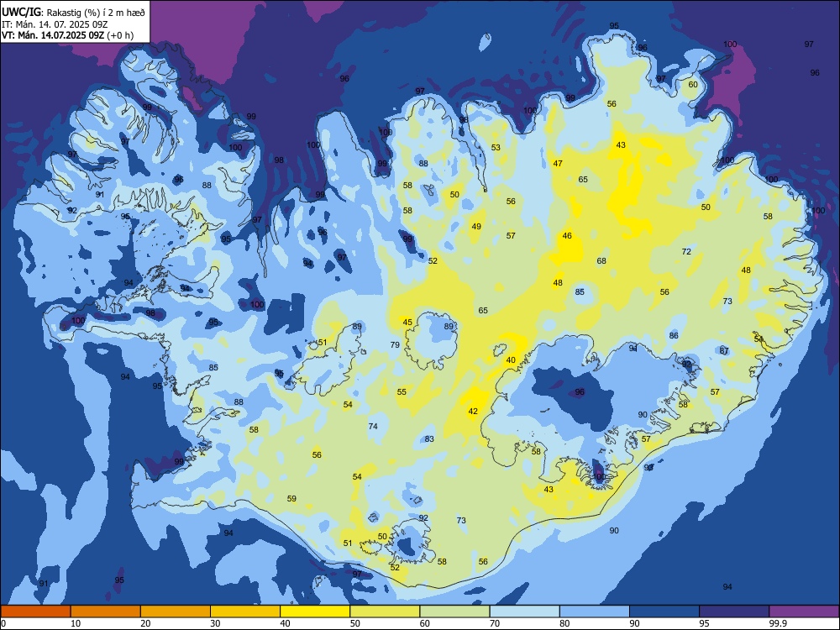This screenshot has height=630, width=840.
Task: Select the map value '45'
Action: (407, 322)
